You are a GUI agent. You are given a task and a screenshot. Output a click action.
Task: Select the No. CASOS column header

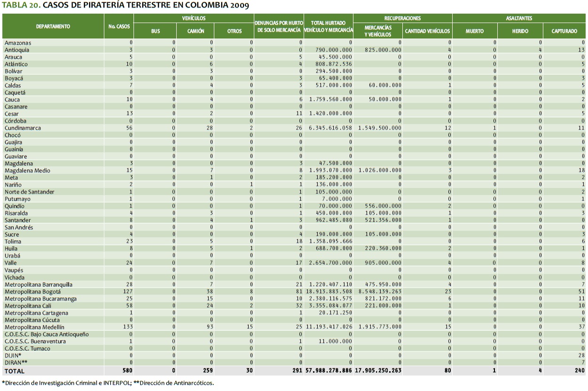point(118,26)
